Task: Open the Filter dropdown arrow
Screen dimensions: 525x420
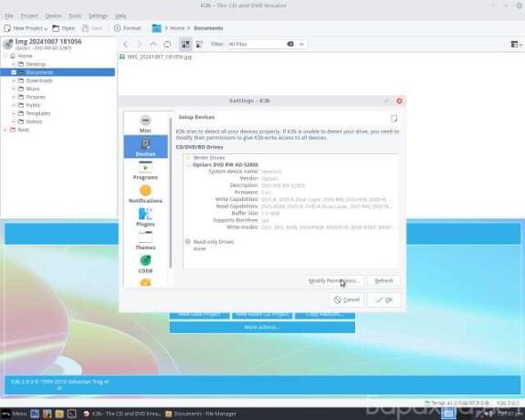Action: click(x=301, y=44)
